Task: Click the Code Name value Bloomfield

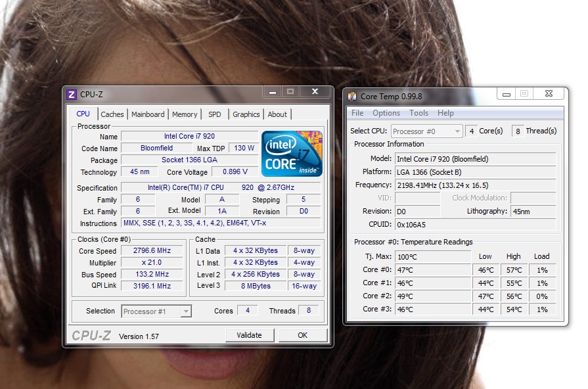Action: (157, 148)
